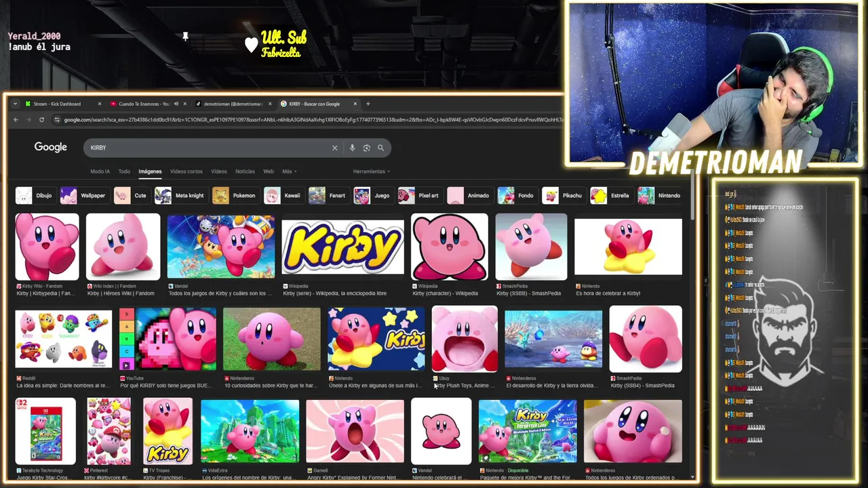Click the browser forward arrow

28,120
